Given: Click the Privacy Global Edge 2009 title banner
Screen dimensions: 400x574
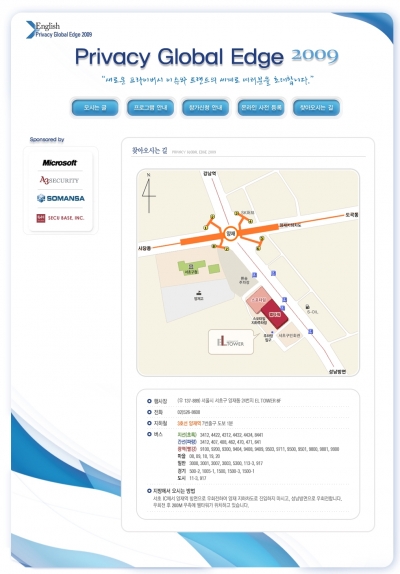Looking at the screenshot, I should [x=207, y=57].
